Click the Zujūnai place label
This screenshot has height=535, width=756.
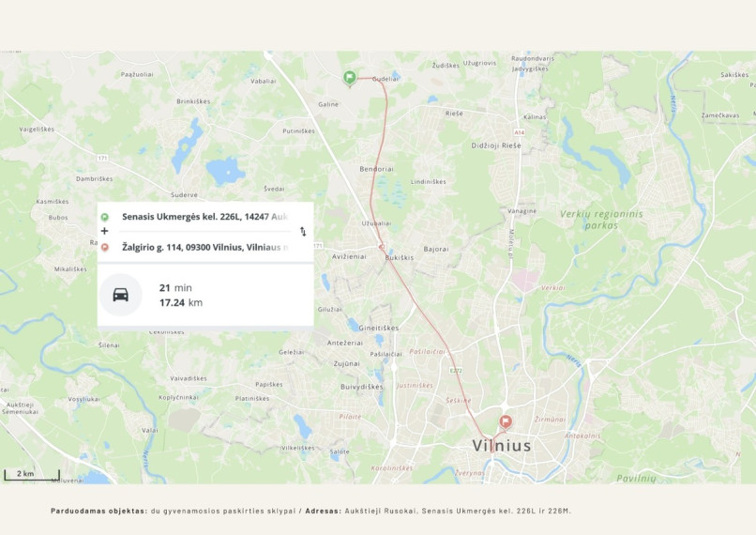click(x=347, y=363)
